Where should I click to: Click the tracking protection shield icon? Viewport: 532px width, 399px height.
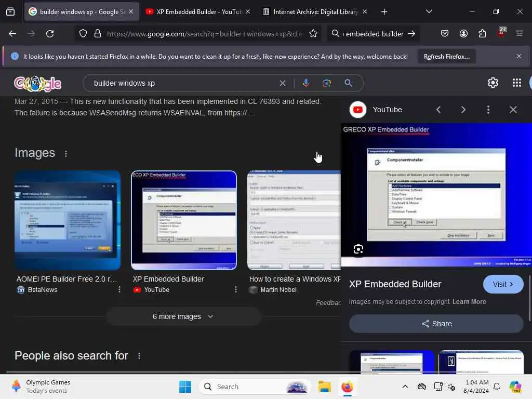83,34
